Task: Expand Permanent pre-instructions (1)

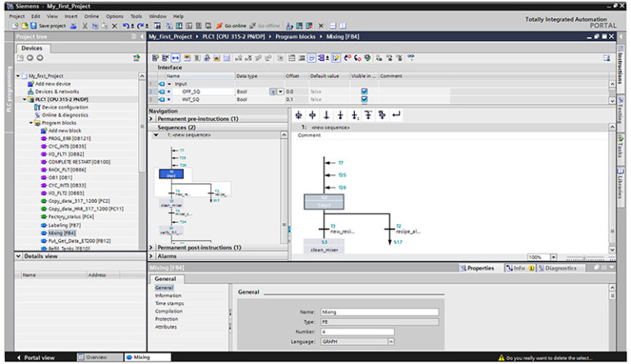Action: pos(151,119)
